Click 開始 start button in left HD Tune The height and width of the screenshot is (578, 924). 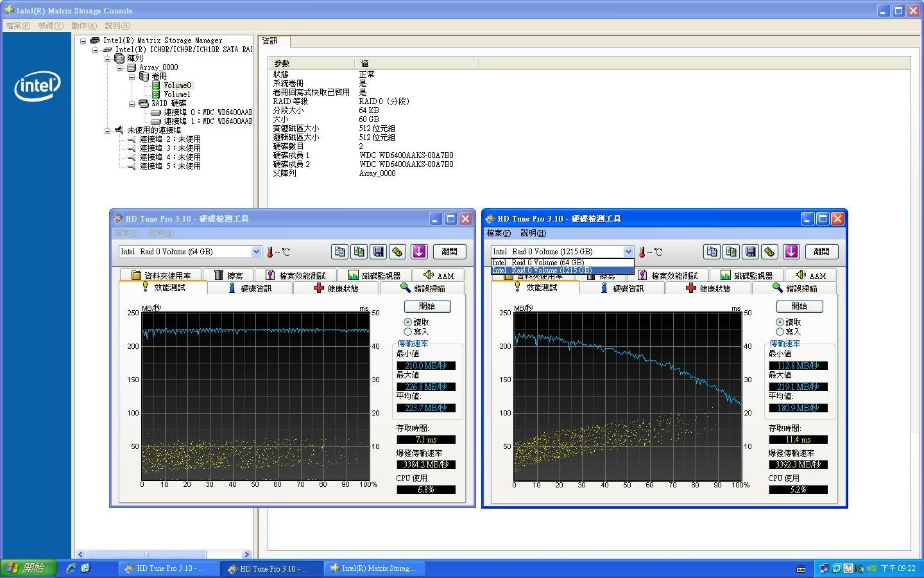(427, 306)
